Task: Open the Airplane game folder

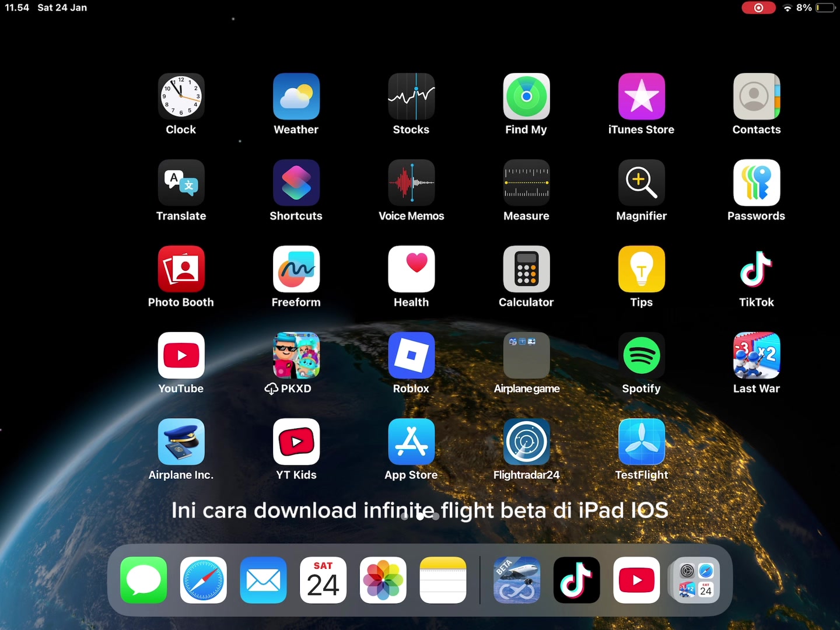Action: click(x=526, y=355)
